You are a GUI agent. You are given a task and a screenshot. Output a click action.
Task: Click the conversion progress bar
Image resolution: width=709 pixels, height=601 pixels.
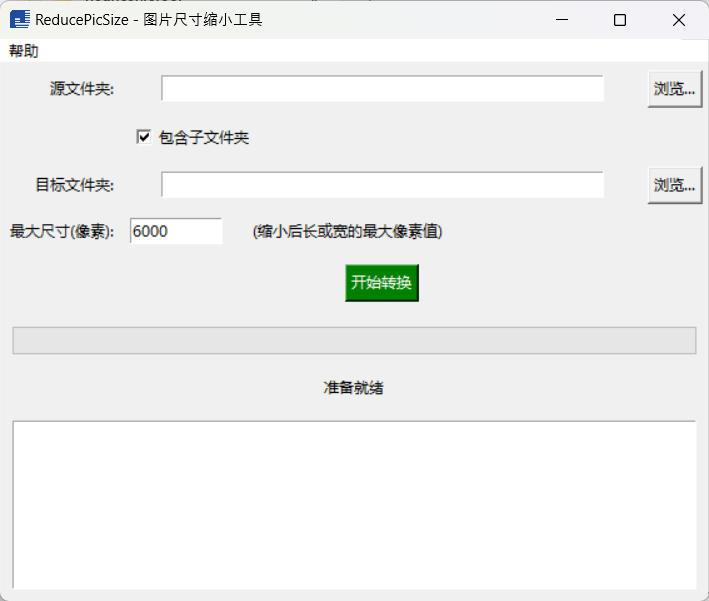tap(354, 340)
